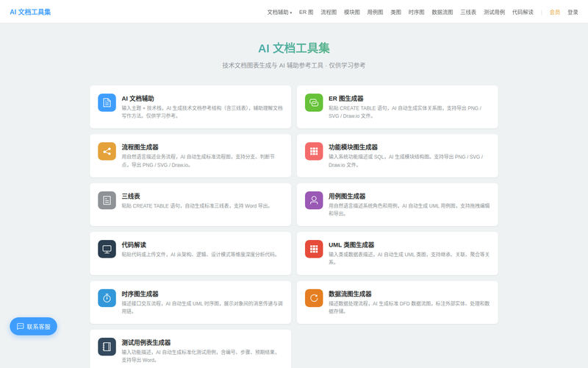Click the blue timer icon of 时序图生成器
This screenshot has height=368, width=588.
click(x=107, y=298)
